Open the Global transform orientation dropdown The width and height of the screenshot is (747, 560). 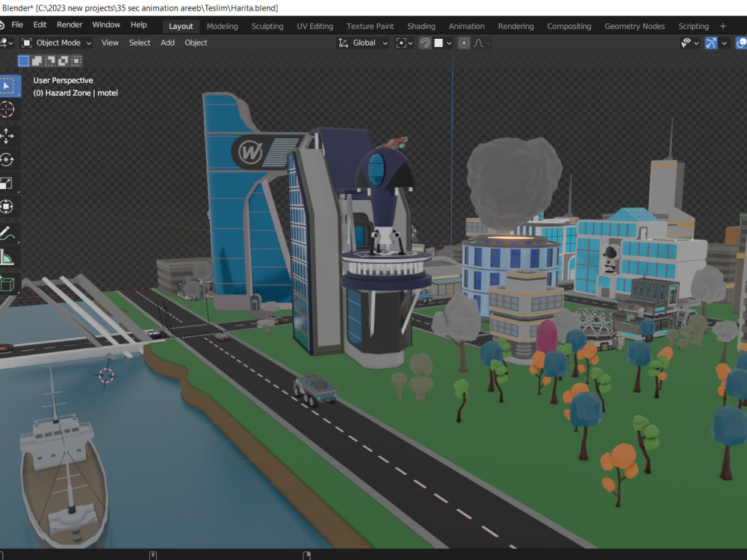(364, 43)
